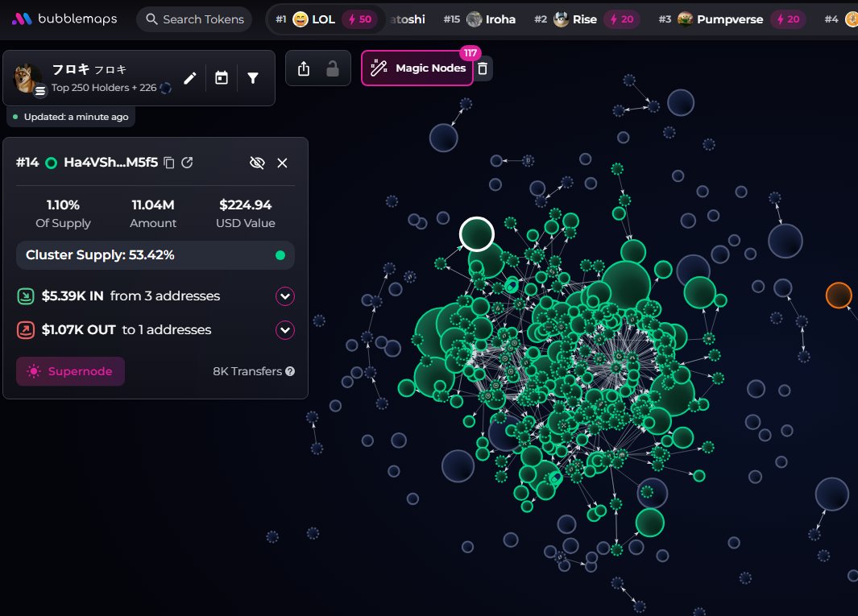Delete Magic Nodes with trash icon
Screen dimensions: 858x616
click(483, 68)
